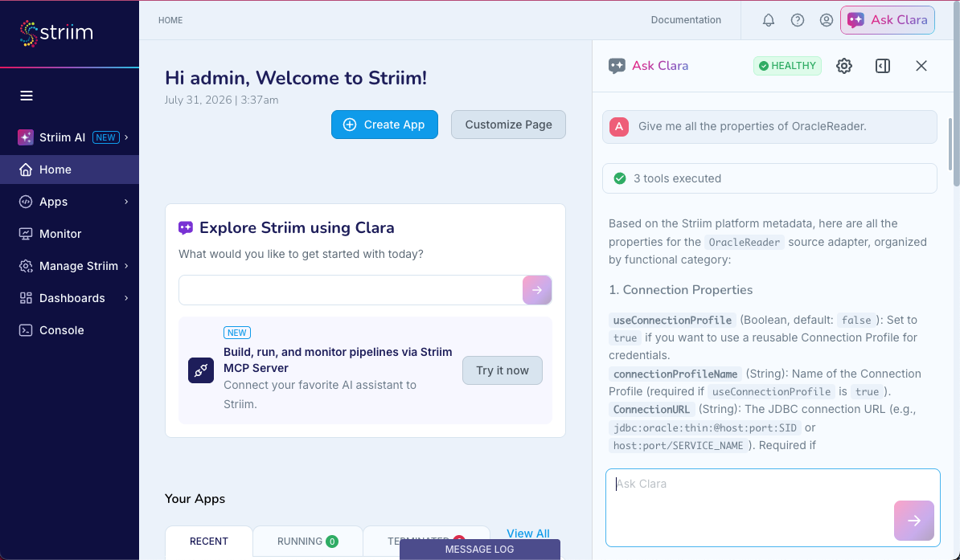Open the MESSAGE LOG bar
The image size is (960, 560).
tap(479, 549)
